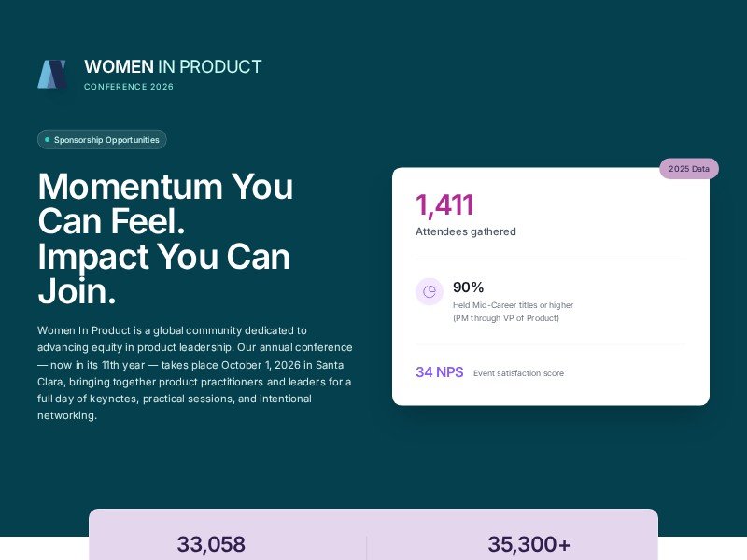The height and width of the screenshot is (560, 747).
Task: Click the pie chart icon beside 90%
Action: tap(430, 292)
